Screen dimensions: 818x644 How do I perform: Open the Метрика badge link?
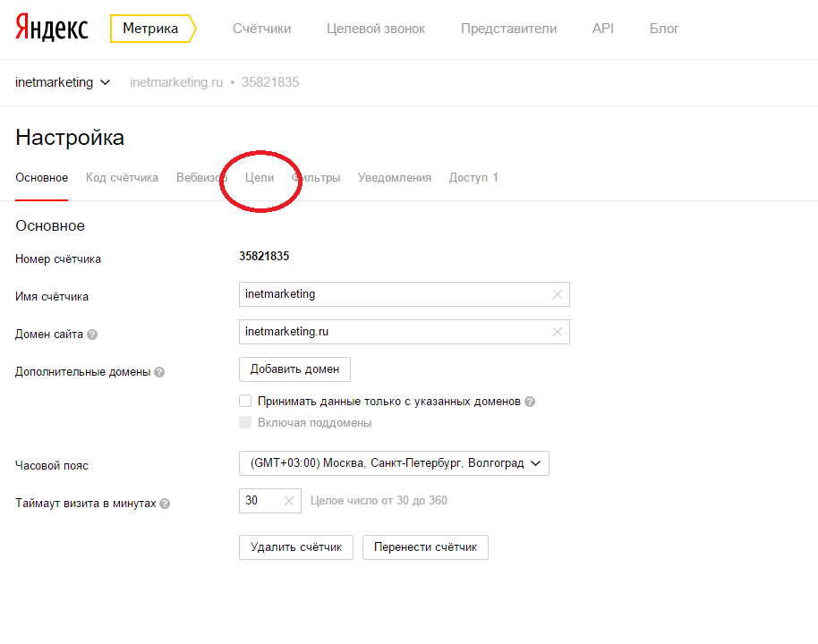click(153, 29)
